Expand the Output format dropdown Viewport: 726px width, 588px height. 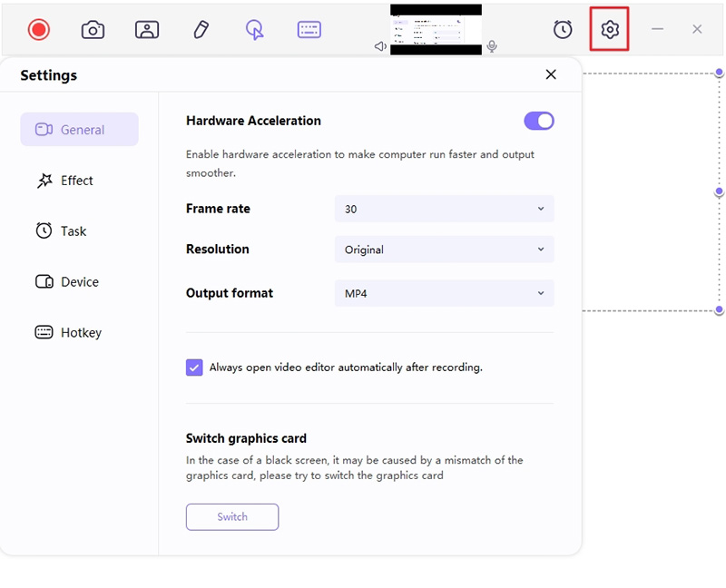pos(444,293)
